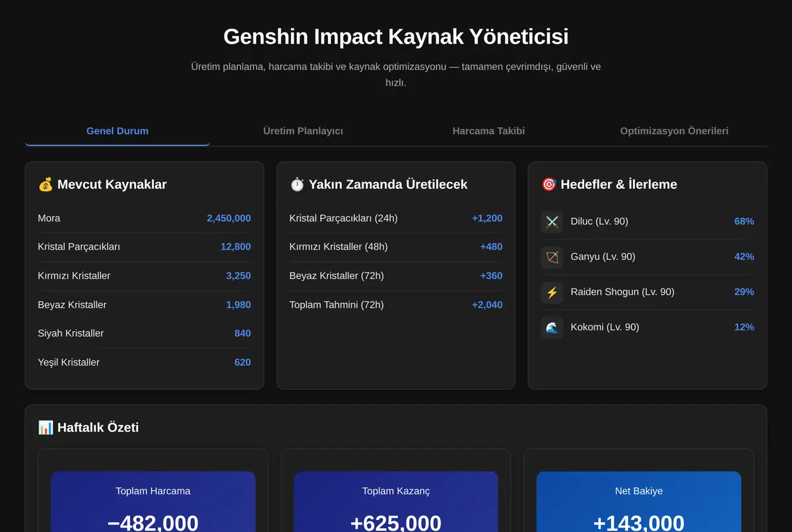
Task: Click the Kristal Parçacıkları (24h) row label
Action: 343,218
